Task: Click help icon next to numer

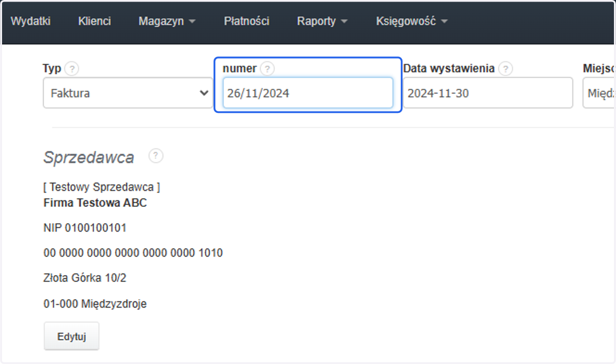Action: [x=267, y=68]
